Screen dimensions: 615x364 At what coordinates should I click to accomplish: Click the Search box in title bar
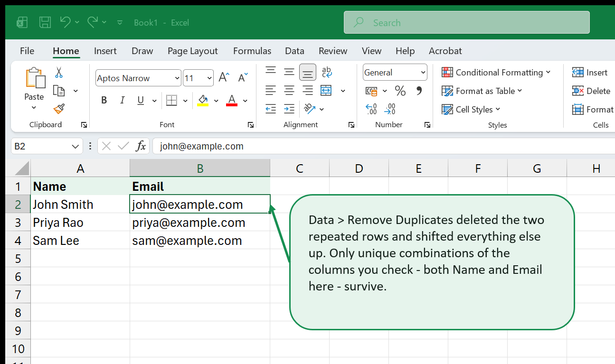(467, 22)
